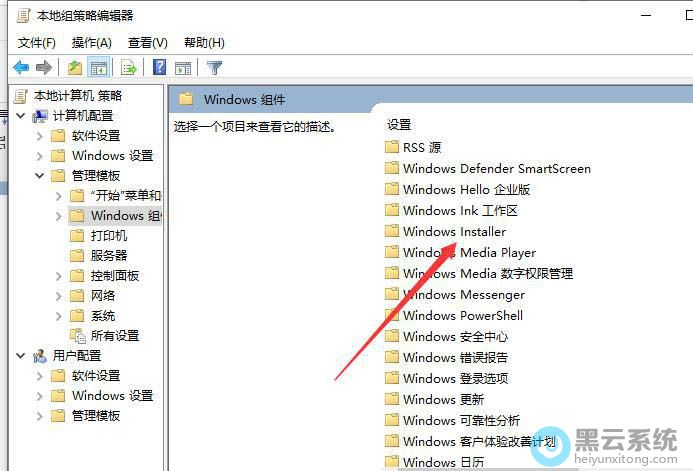Viewport: 693px width, 471px height.
Task: Collapse 管理模板 under 计算机配置
Action: [39, 175]
